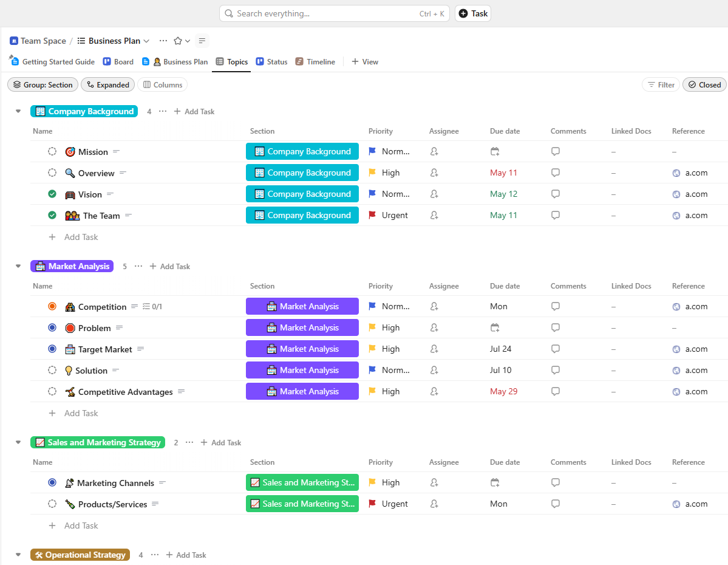
Task: Click the list description lines icon
Action: (x=202, y=41)
